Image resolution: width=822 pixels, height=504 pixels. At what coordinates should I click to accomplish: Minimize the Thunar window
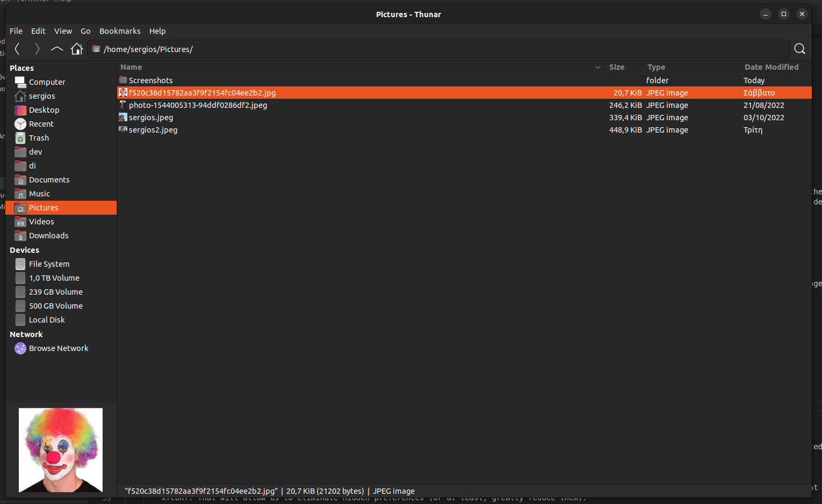pos(766,14)
